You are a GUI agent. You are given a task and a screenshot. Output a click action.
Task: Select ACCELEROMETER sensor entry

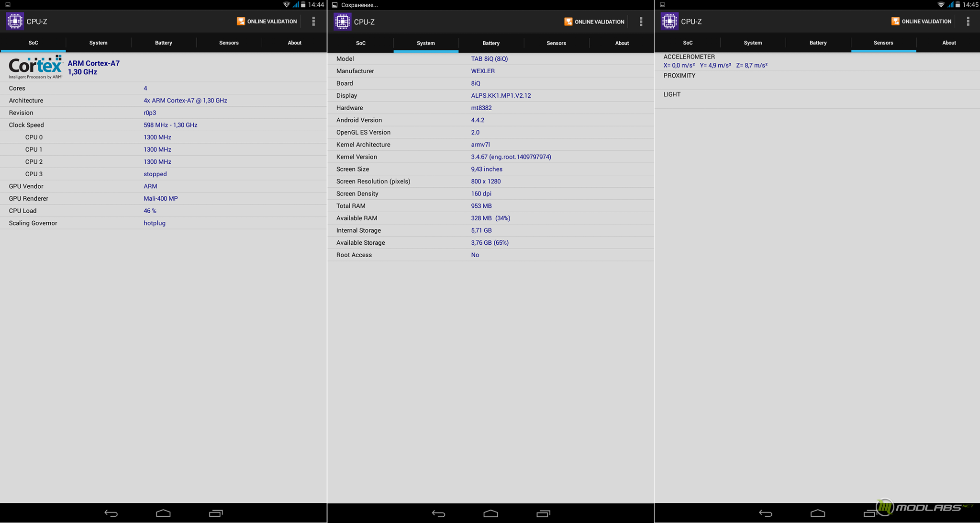[x=817, y=61]
